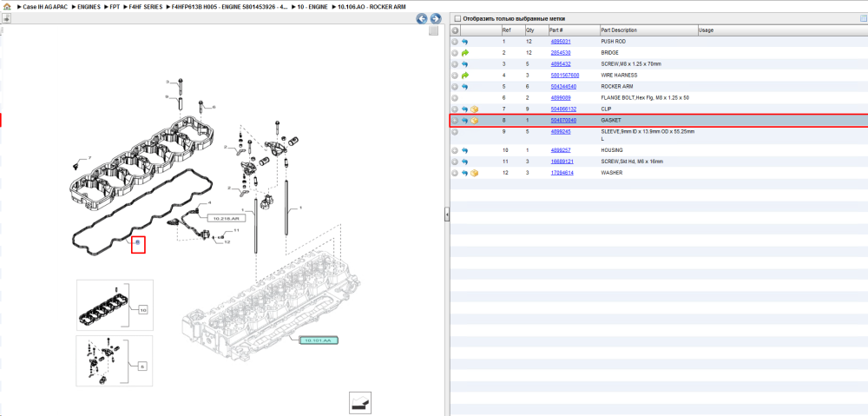
Task: Open part number 504344540 link
Action: [x=563, y=87]
